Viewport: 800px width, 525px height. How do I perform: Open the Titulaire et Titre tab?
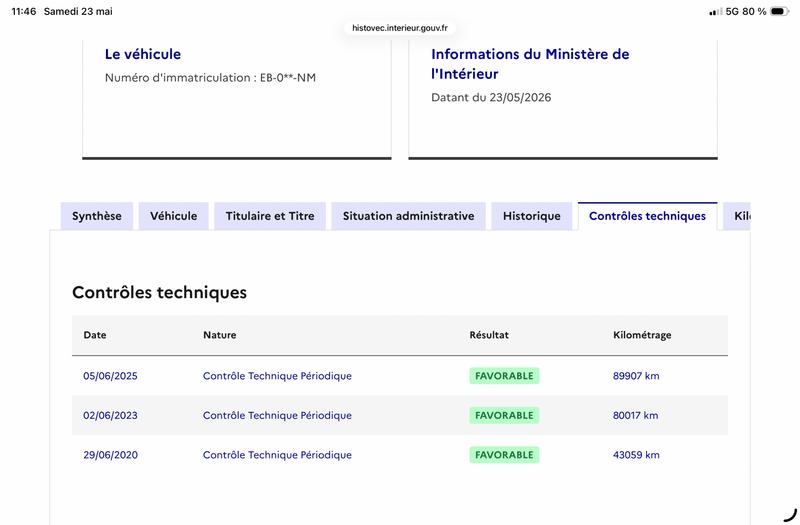[x=270, y=216]
